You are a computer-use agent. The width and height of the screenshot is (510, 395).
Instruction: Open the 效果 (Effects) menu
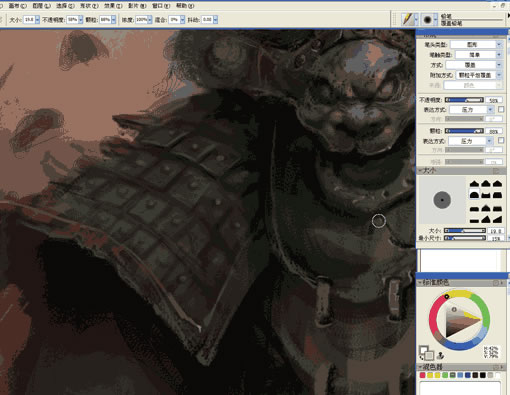pos(113,6)
